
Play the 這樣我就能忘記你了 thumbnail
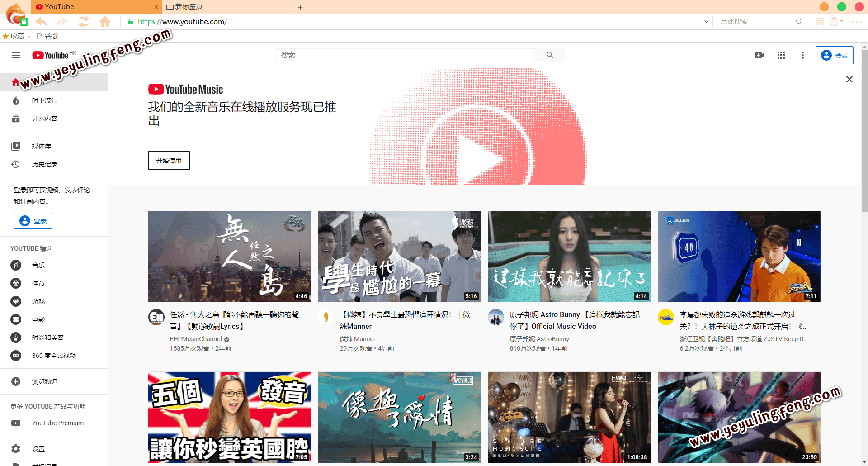(569, 257)
